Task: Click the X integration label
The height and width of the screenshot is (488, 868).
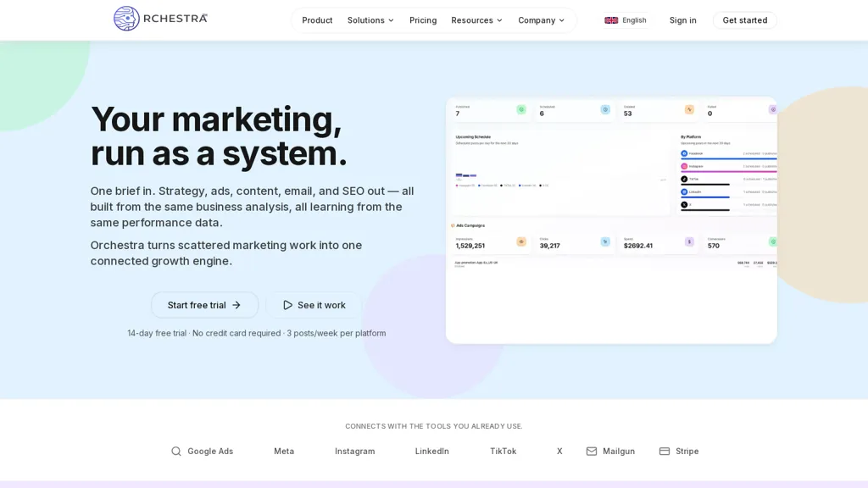Action: click(x=559, y=452)
